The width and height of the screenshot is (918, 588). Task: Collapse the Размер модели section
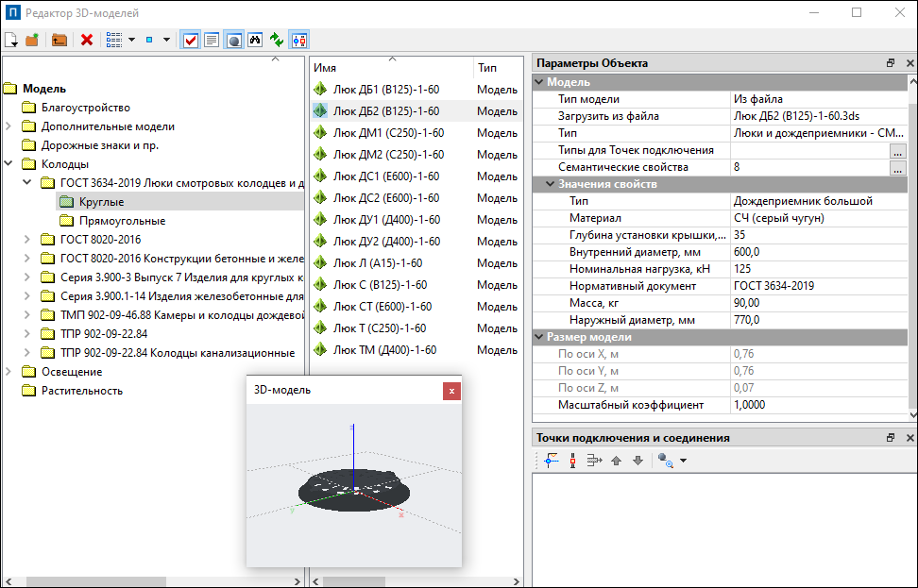[x=539, y=337]
